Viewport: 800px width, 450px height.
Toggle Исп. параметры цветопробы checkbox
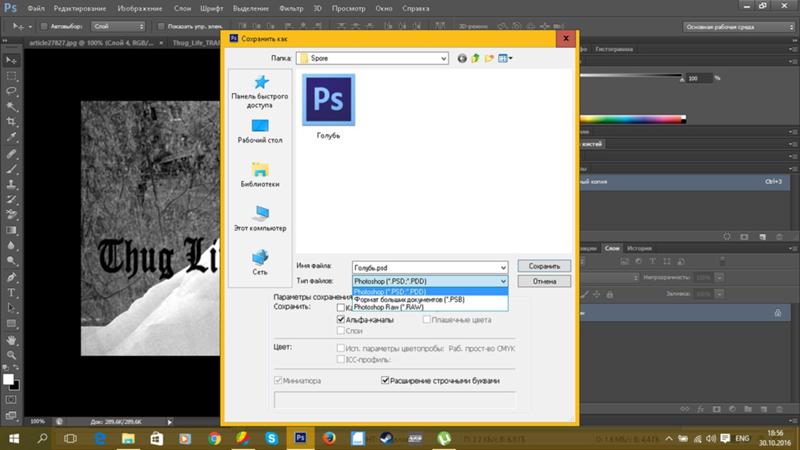click(x=341, y=348)
